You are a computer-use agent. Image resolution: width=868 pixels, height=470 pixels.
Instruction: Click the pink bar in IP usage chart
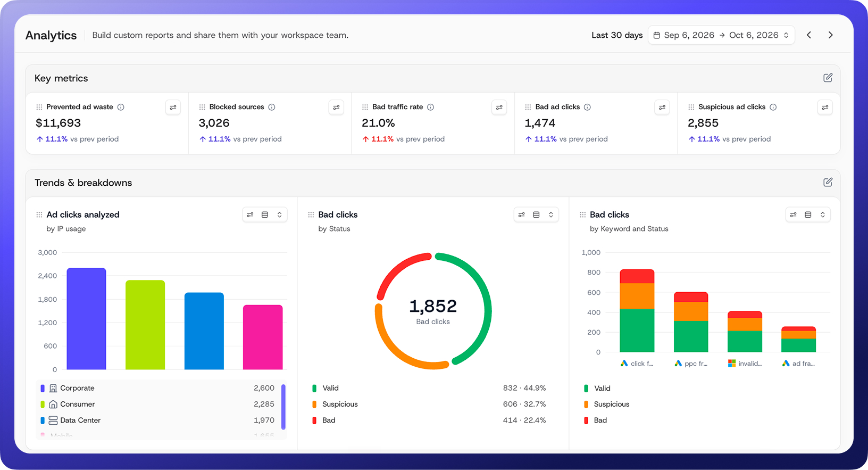(x=263, y=337)
